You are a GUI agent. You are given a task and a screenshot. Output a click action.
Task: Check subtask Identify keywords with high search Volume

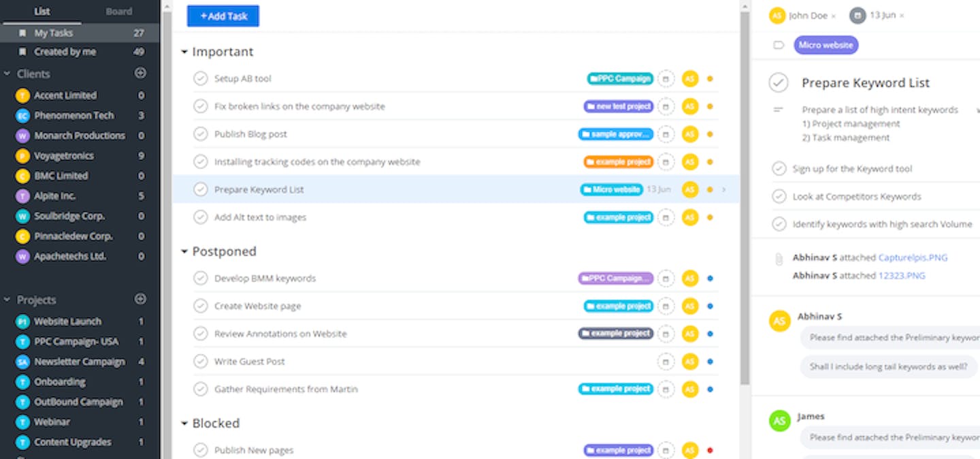coord(779,224)
